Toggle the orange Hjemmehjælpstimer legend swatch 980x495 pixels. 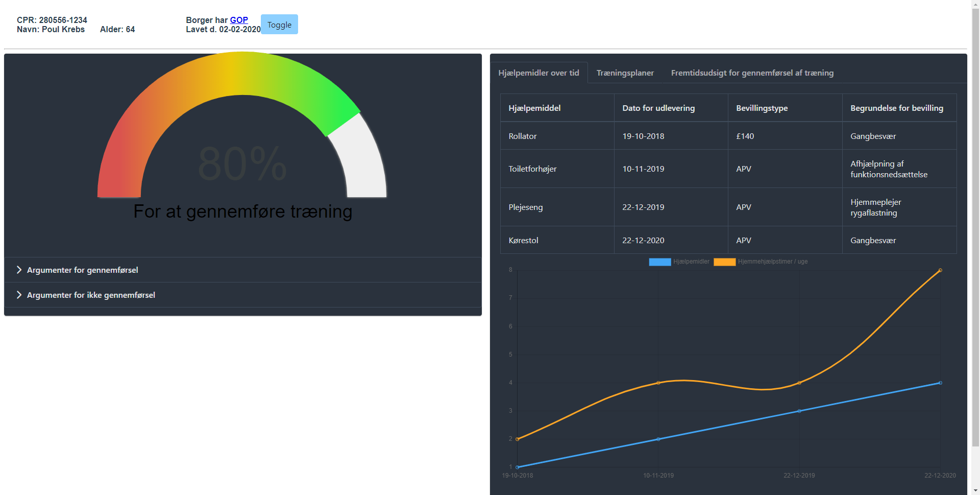[724, 262]
